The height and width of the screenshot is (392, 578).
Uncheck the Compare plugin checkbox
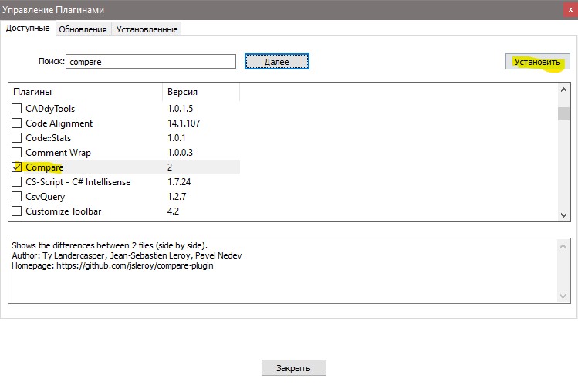pos(16,167)
